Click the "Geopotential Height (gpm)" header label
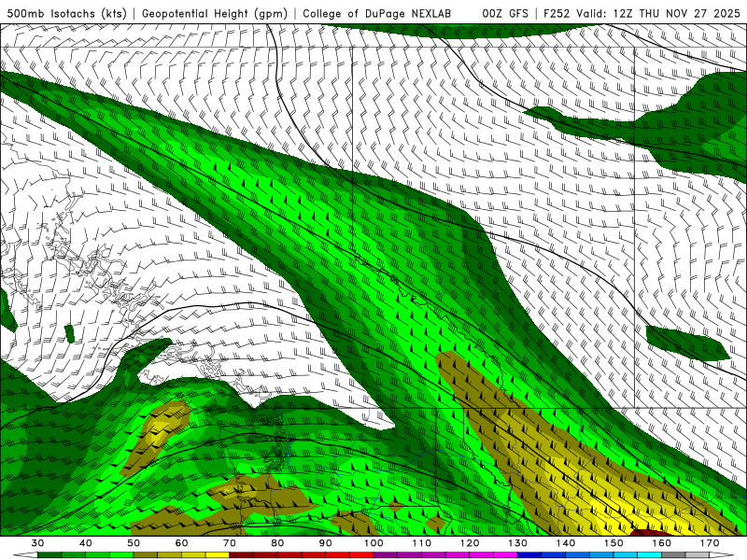747x560 pixels. click(x=215, y=14)
